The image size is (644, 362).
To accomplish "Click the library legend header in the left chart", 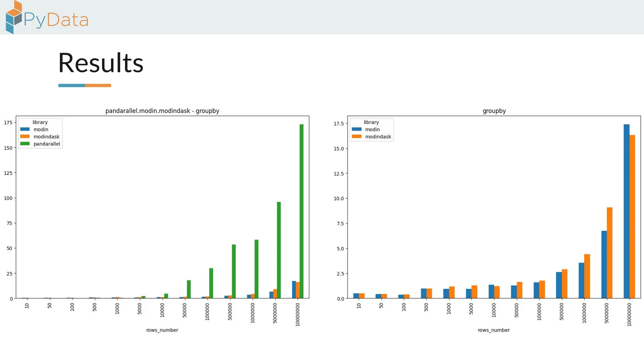I will 40,122.
